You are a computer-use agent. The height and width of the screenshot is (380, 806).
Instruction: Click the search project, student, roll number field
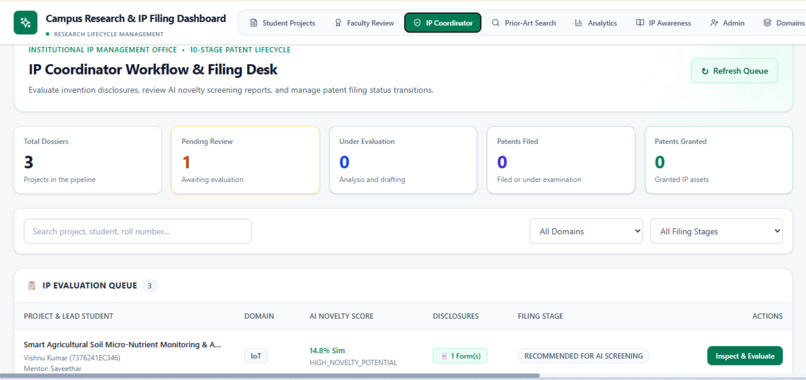tap(138, 231)
